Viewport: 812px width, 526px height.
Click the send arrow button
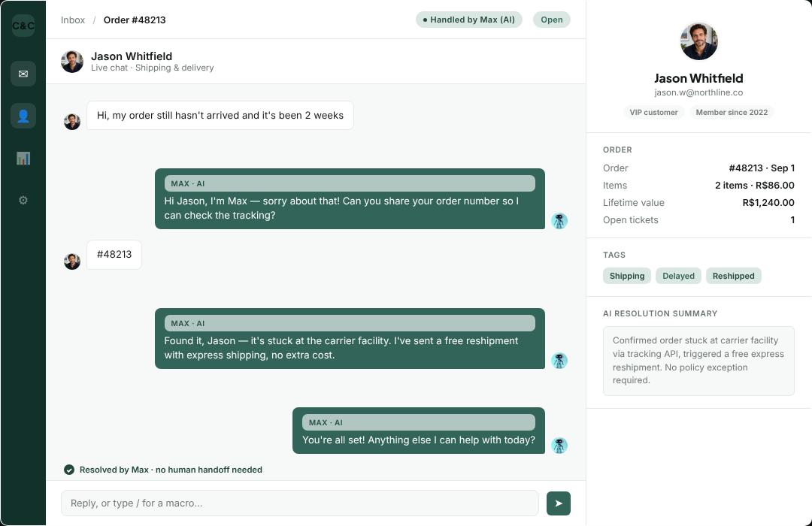click(x=558, y=503)
